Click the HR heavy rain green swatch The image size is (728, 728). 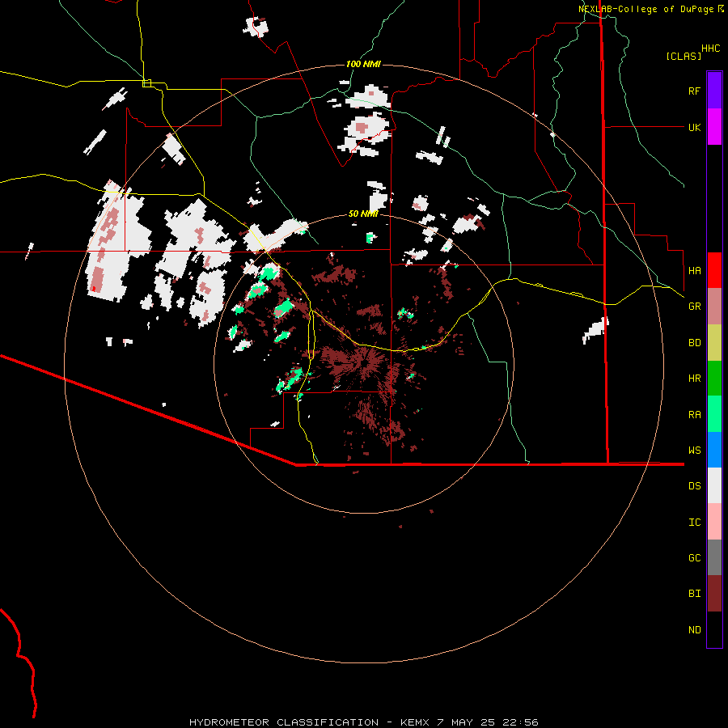[x=714, y=379]
